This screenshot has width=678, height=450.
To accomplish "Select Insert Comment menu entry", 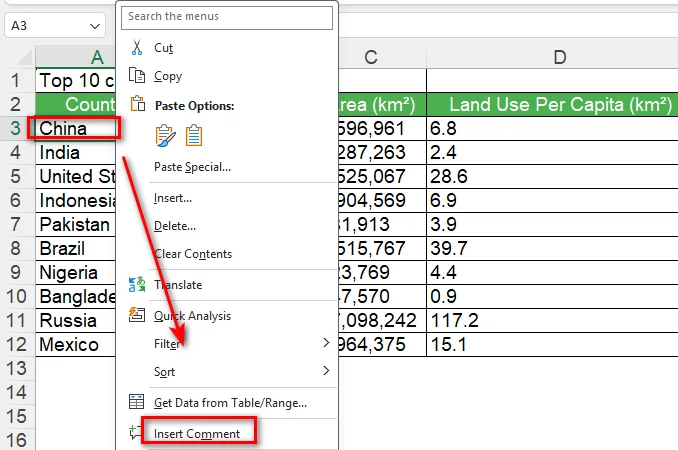I will click(197, 434).
